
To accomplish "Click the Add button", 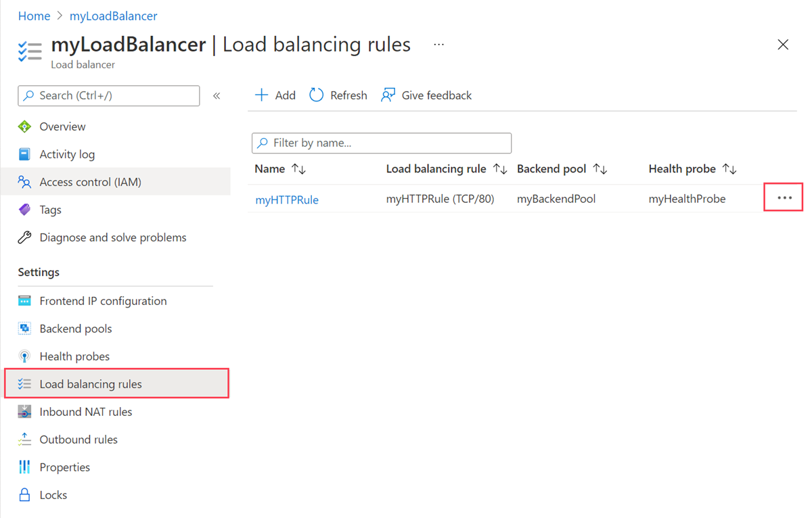I will pos(275,95).
